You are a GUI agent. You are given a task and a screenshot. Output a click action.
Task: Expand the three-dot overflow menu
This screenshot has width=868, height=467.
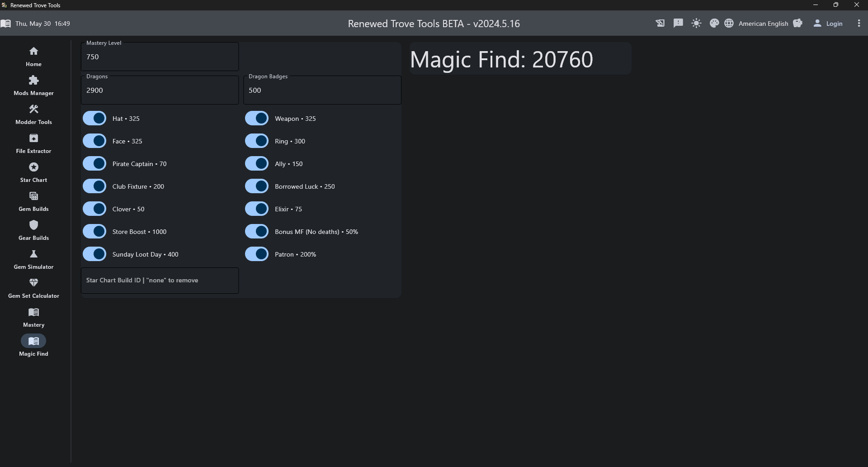859,24
